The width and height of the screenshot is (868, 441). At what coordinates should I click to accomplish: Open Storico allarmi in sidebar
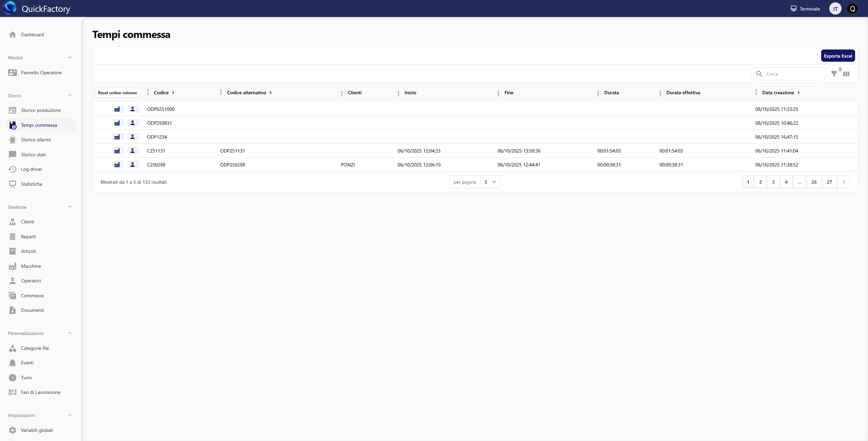pyautogui.click(x=36, y=140)
